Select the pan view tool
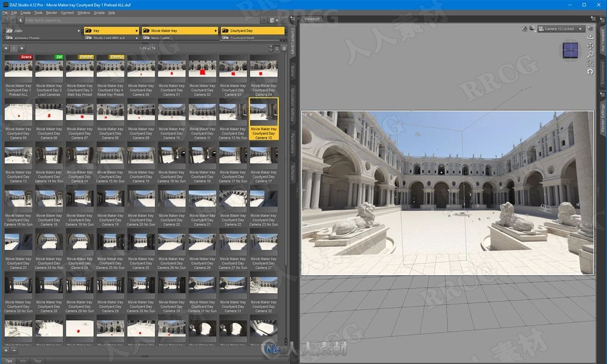 [x=590, y=46]
